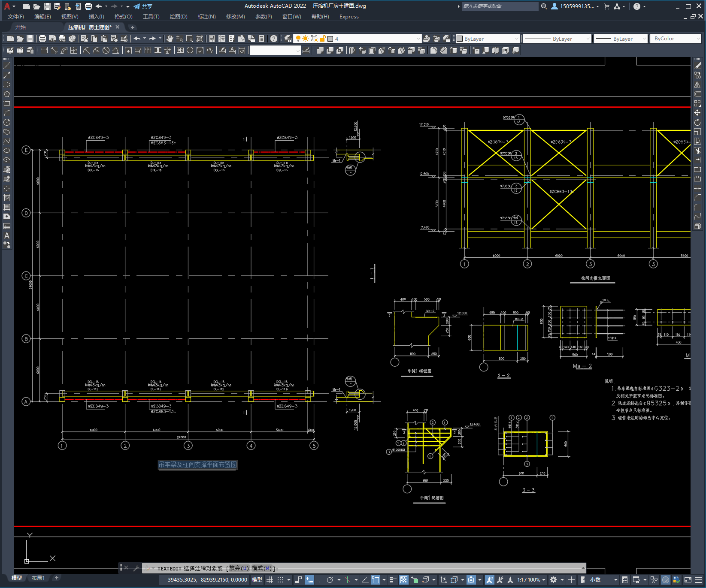Open the ByLayer color control dropdown
Viewport: 706px width, 588px height.
(488, 39)
